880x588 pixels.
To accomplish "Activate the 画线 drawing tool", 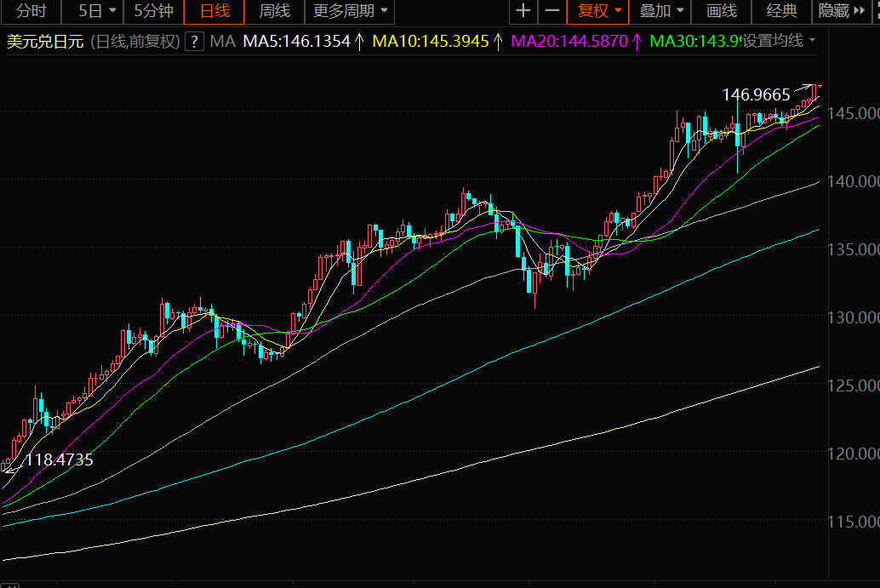I will click(721, 11).
